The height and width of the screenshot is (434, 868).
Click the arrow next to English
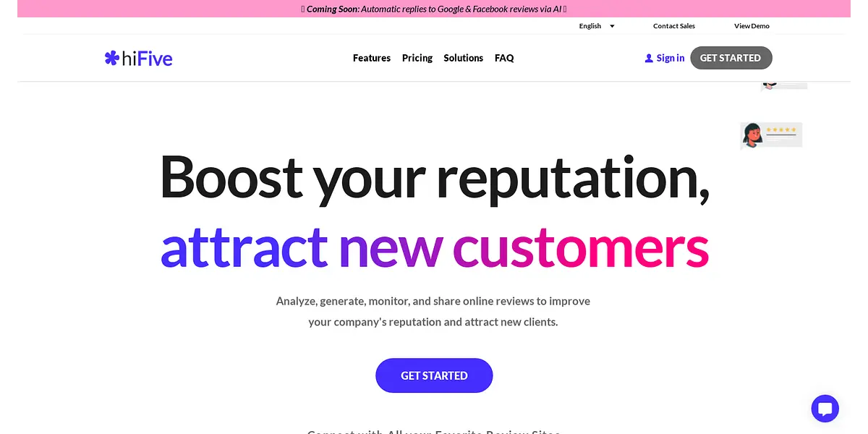[612, 26]
